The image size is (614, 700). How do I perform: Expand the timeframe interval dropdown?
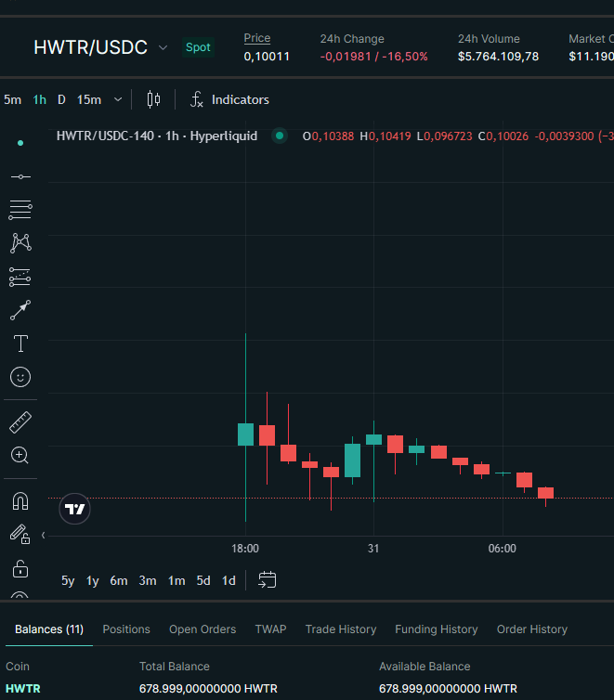(x=118, y=99)
